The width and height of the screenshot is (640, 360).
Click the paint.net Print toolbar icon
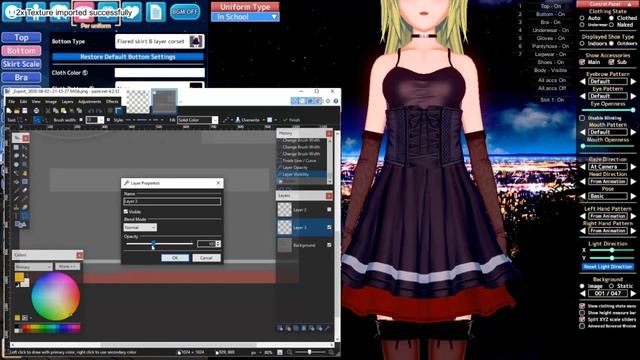(x=36, y=111)
